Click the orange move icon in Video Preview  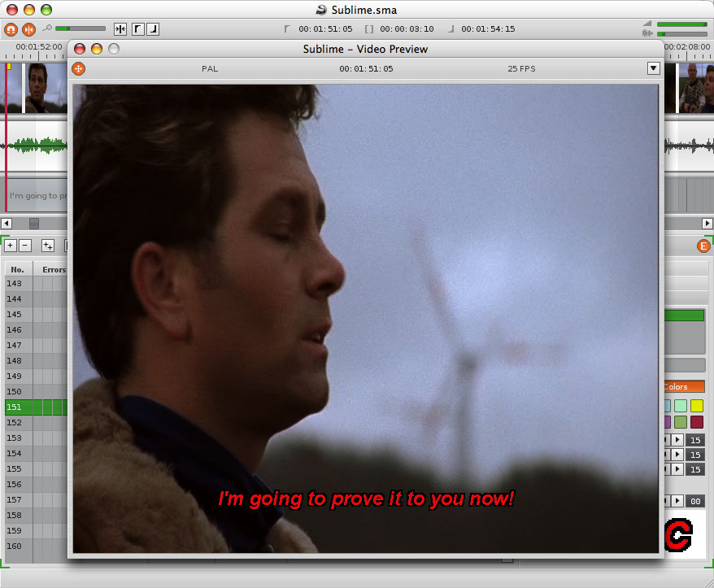tap(78, 69)
